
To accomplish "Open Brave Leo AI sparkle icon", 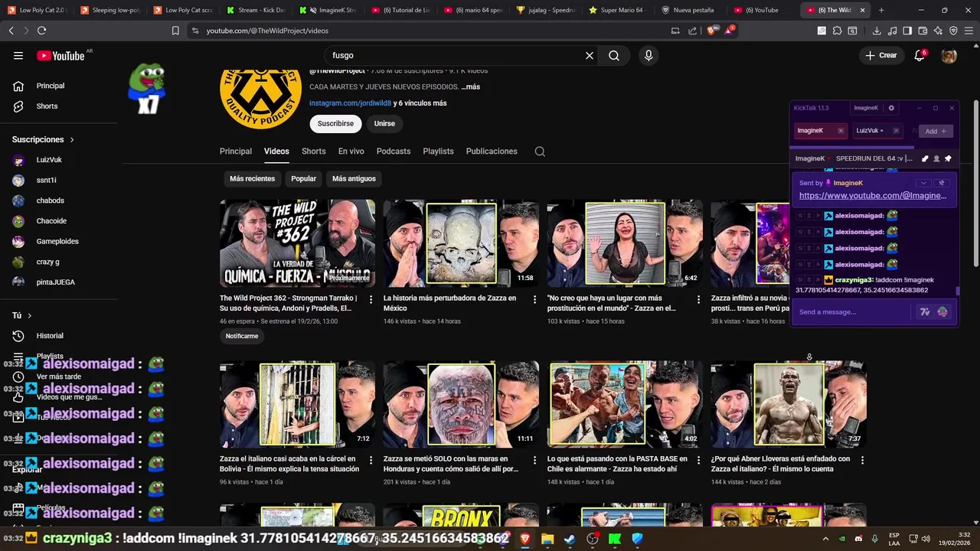I will pos(938,31).
